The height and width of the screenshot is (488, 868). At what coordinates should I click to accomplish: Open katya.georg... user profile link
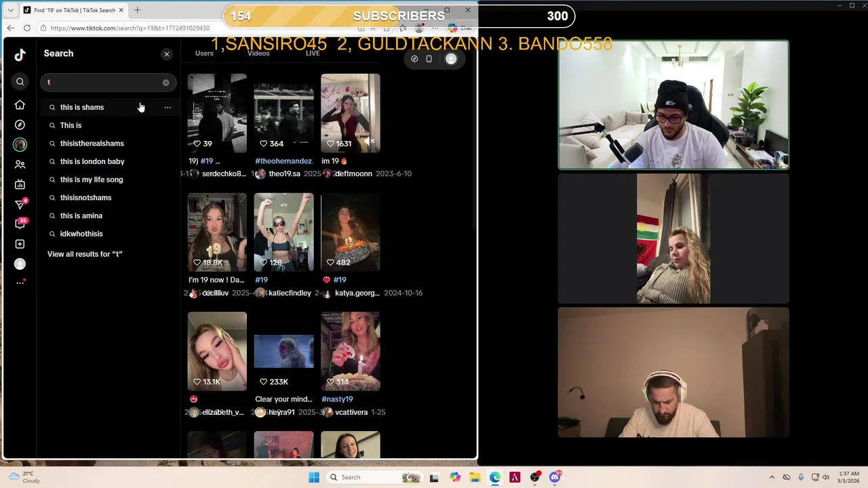click(x=357, y=293)
